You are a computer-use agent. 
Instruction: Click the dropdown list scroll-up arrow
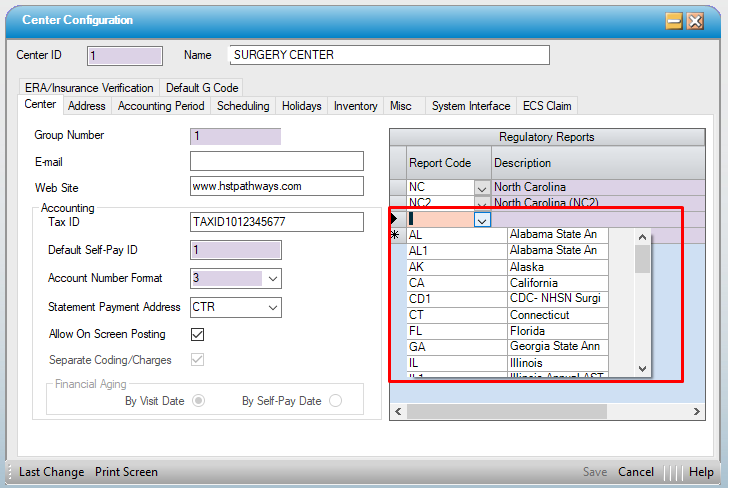pos(642,237)
